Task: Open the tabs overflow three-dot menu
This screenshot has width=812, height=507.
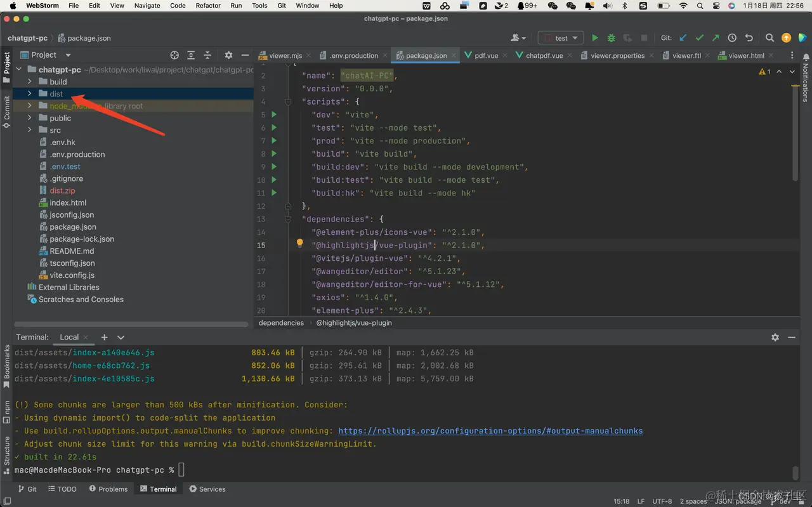Action: coord(793,55)
